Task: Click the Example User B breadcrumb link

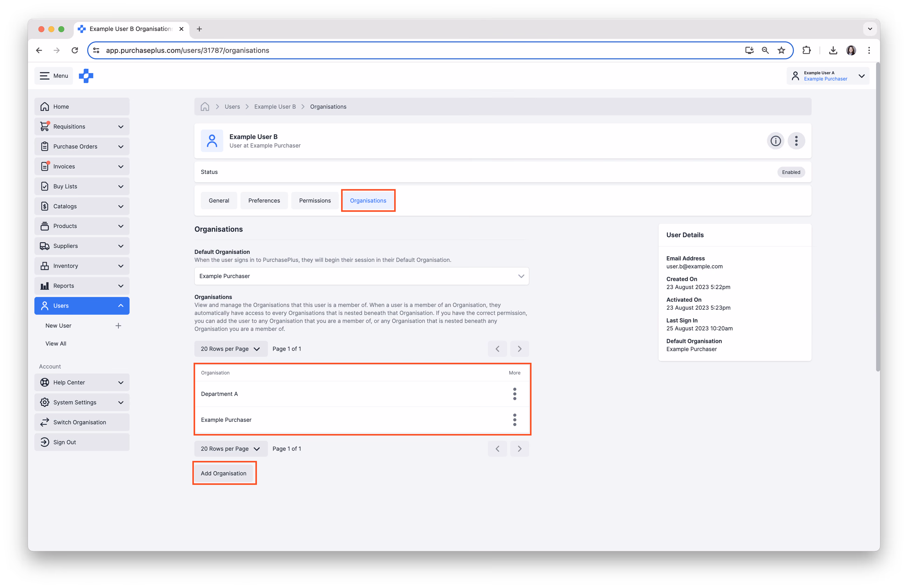Action: pos(275,107)
